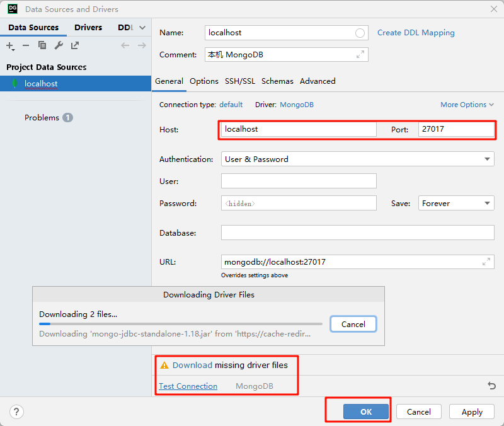Click the Make Global export icon

click(x=75, y=45)
